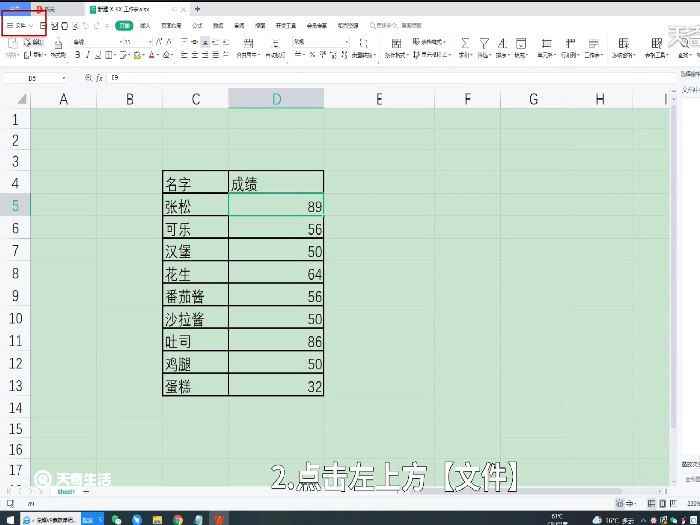This screenshot has width=700, height=525.
Task: Click the Format Painter brush icon
Action: pyautogui.click(x=58, y=47)
